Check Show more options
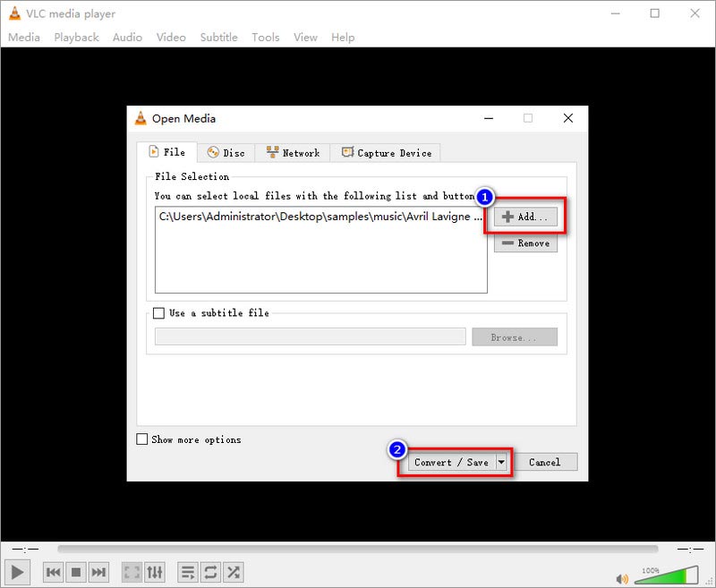The width and height of the screenshot is (716, 588). pyautogui.click(x=142, y=439)
